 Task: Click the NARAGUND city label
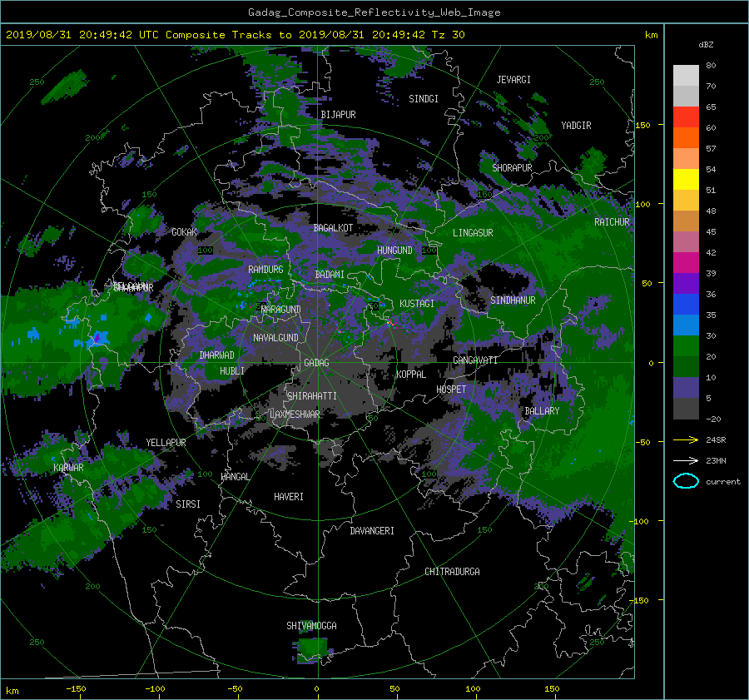pyautogui.click(x=281, y=310)
